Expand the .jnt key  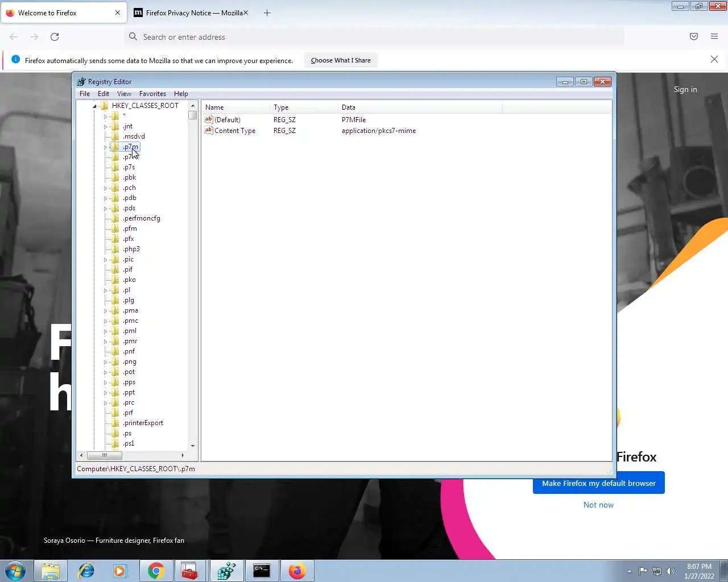coord(105,126)
